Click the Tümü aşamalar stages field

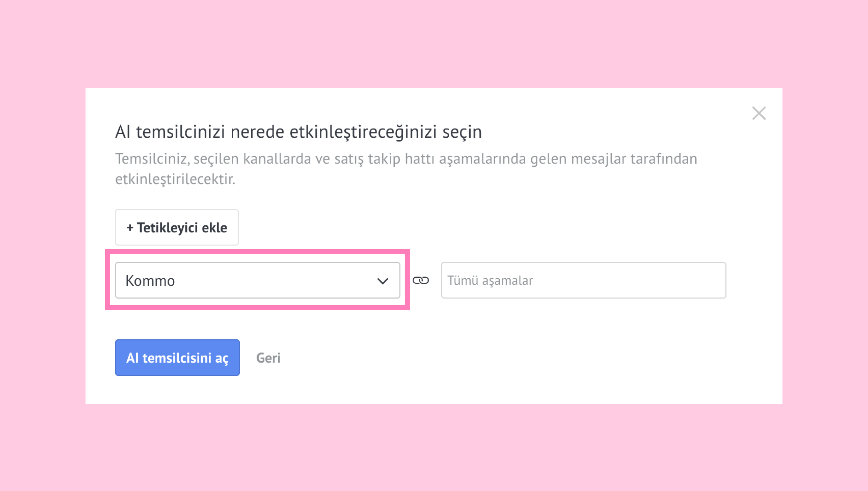(583, 280)
